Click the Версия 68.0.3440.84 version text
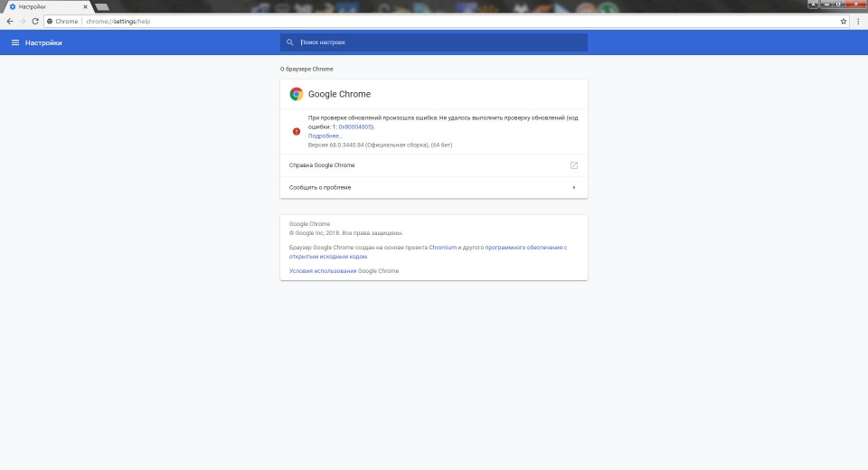The width and height of the screenshot is (868, 470). pos(380,145)
